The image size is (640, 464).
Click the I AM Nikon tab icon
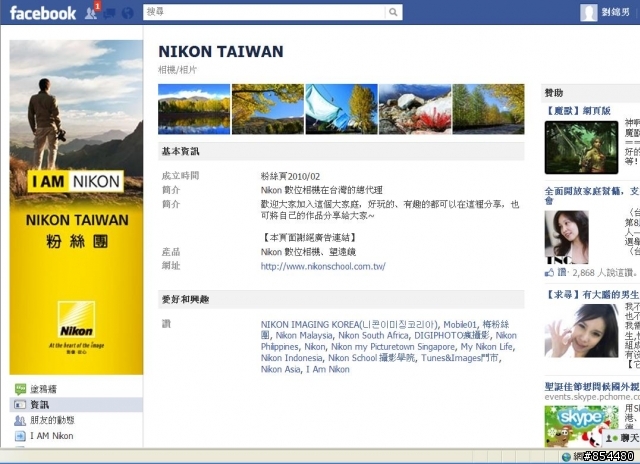(20, 436)
